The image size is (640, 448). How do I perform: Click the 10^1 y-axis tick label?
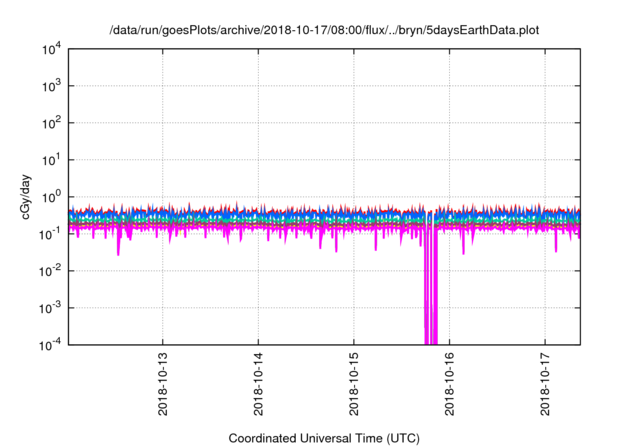coord(51,160)
